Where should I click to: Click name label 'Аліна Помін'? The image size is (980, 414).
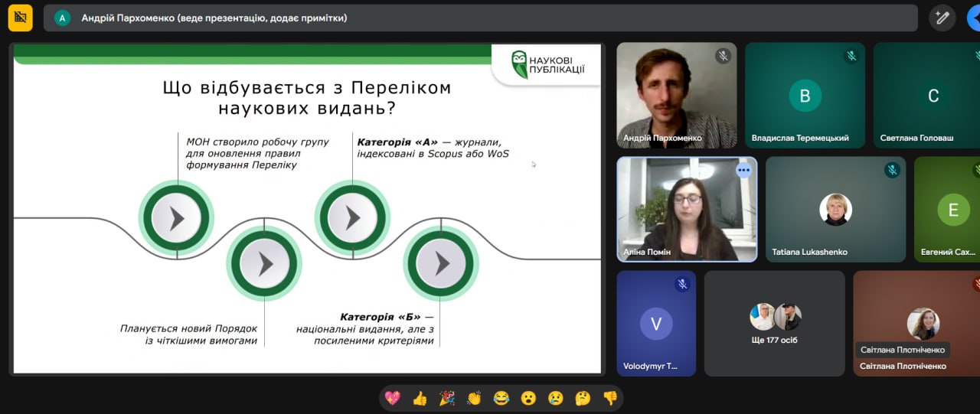coord(647,252)
